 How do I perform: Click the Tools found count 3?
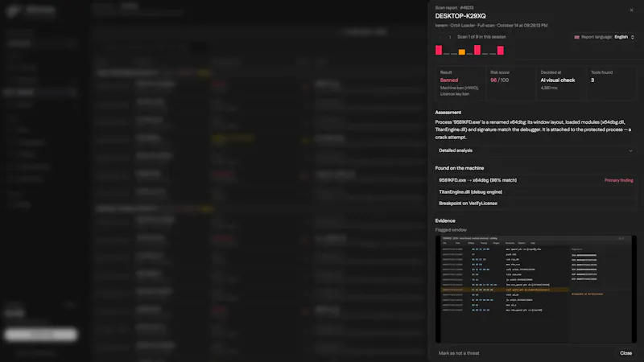pyautogui.click(x=592, y=80)
